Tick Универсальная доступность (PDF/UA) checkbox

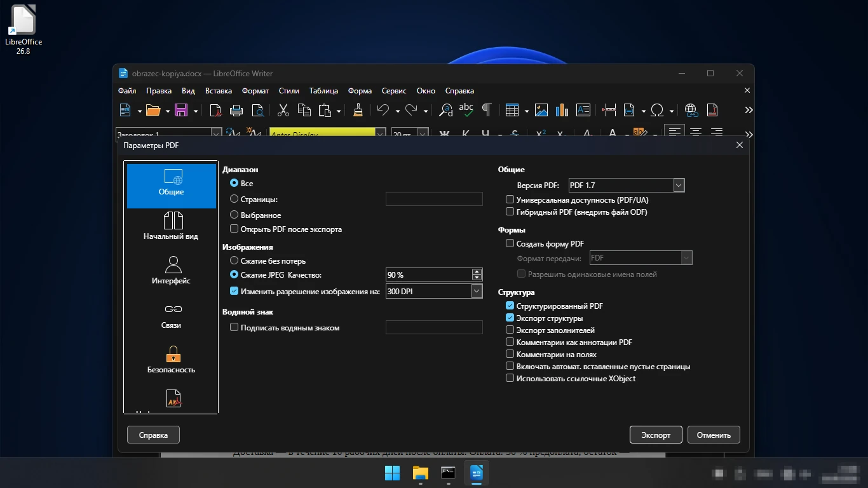point(510,200)
